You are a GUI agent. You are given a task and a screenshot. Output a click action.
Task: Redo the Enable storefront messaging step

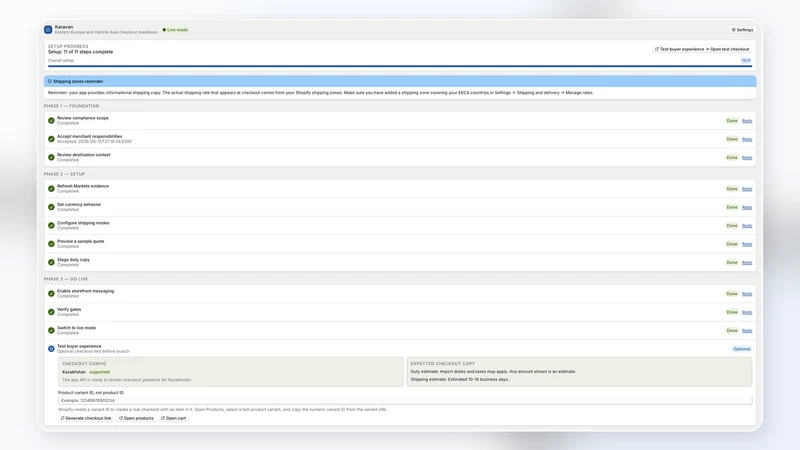click(x=747, y=294)
